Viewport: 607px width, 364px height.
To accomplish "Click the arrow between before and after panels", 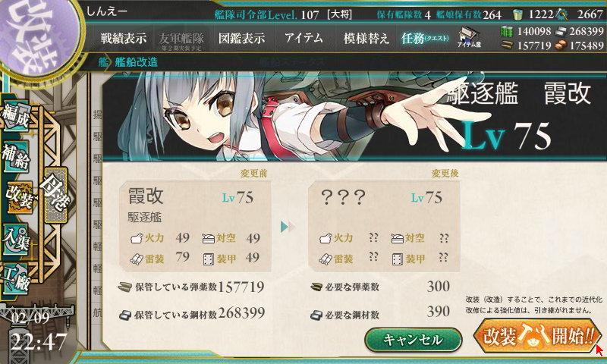I will 288,227.
